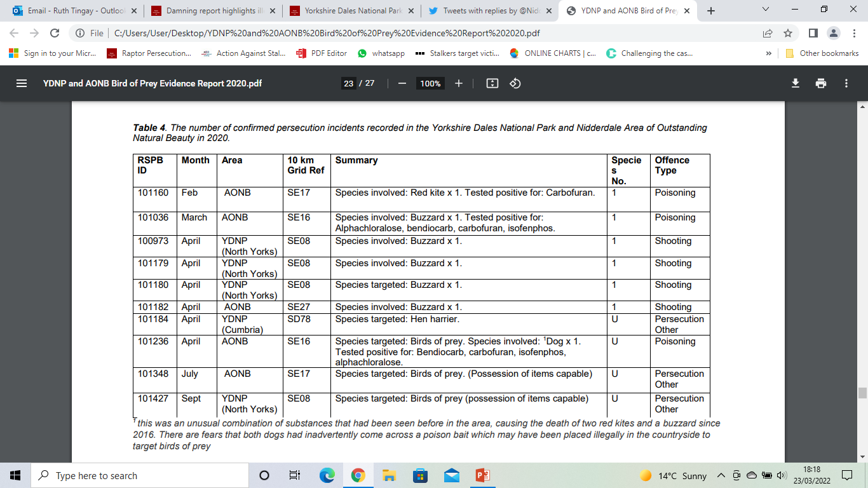Bookmark this page with the star icon

coord(788,33)
